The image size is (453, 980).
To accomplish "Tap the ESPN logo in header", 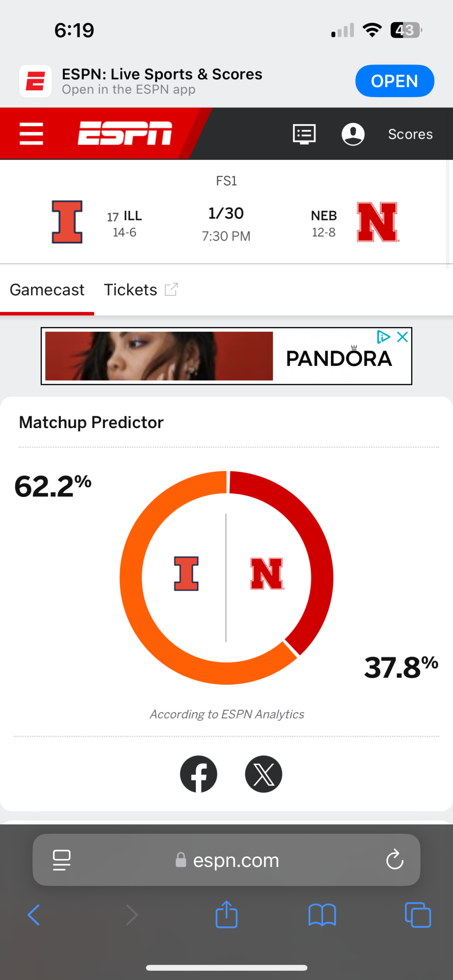I will click(125, 133).
